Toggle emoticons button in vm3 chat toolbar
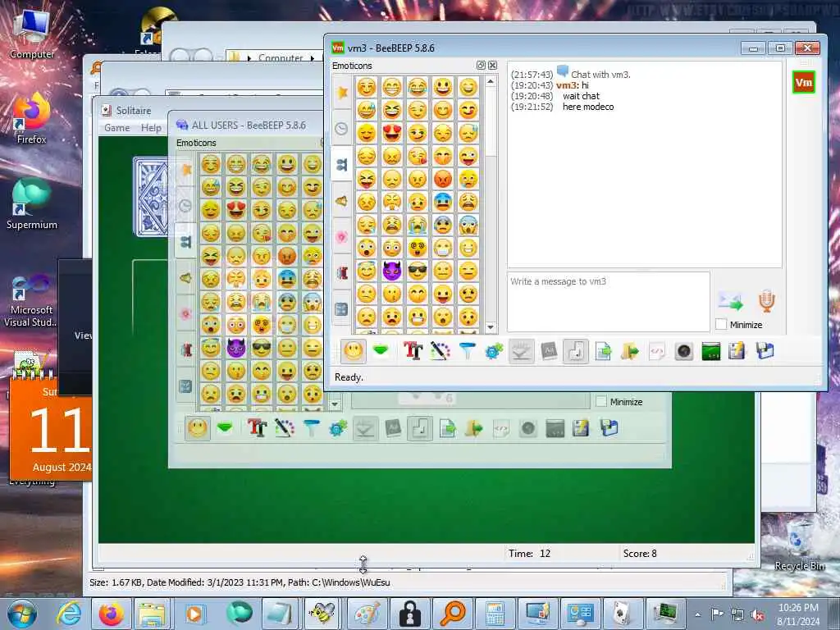 pyautogui.click(x=354, y=351)
